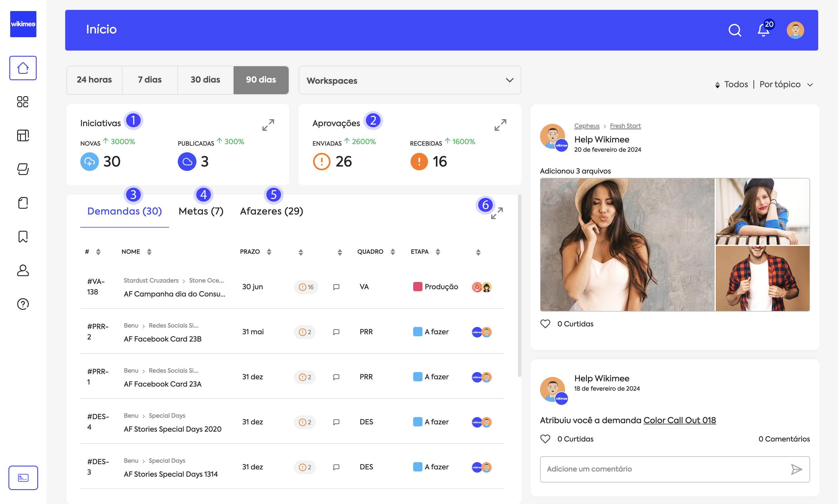The image size is (838, 504).
Task: Open the bookmark icon in sidebar
Action: (23, 236)
